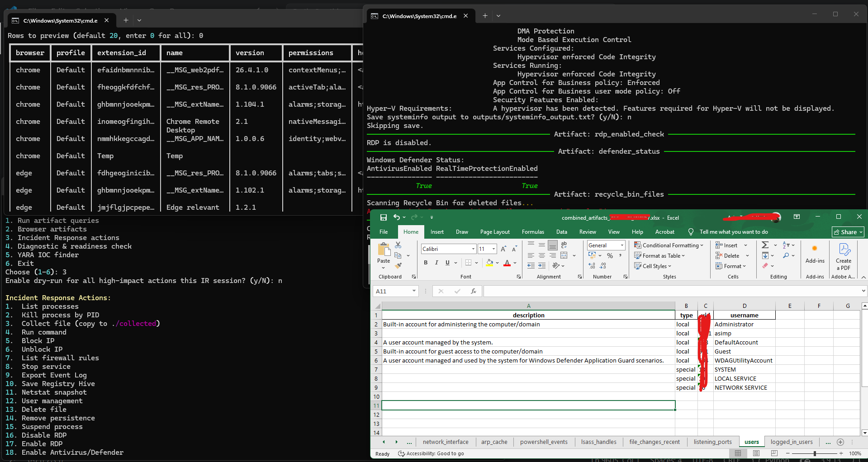Decrease font size in Excel
This screenshot has height=462, width=868.
coord(514,249)
